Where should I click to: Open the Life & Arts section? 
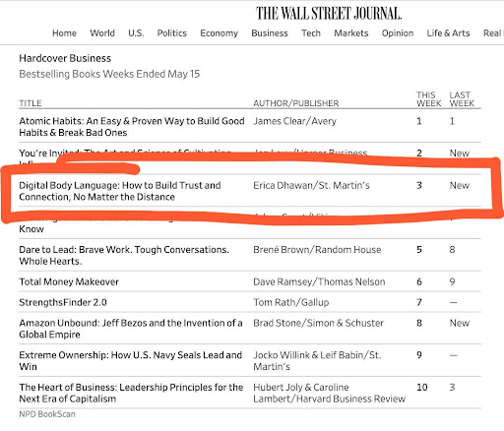coord(448,33)
